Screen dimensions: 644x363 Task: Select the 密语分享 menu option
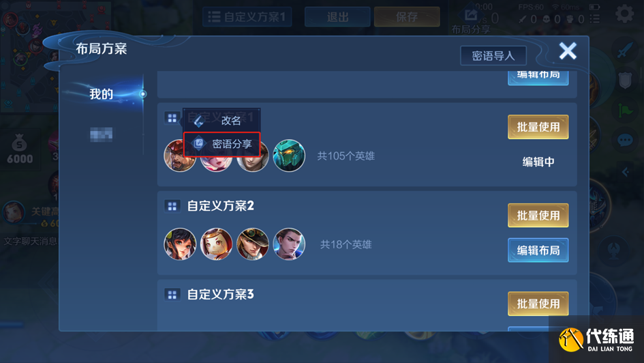[x=221, y=144]
